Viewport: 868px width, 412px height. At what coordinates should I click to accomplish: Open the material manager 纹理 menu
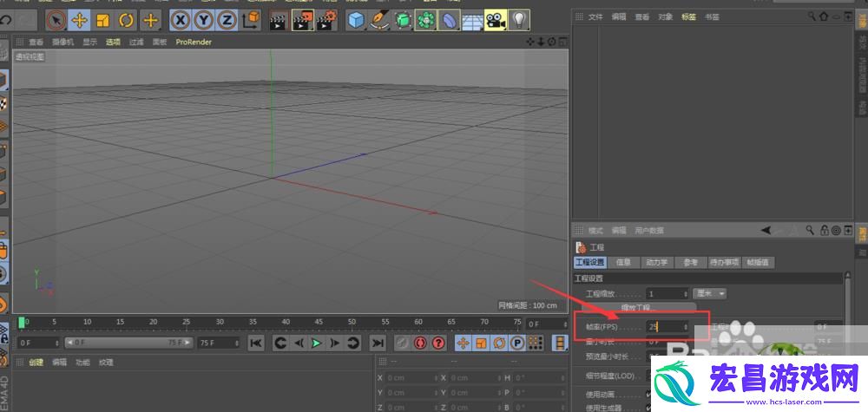tap(106, 363)
